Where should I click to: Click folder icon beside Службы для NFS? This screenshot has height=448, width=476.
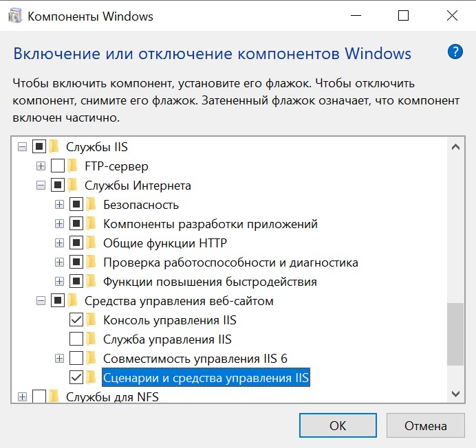click(54, 396)
